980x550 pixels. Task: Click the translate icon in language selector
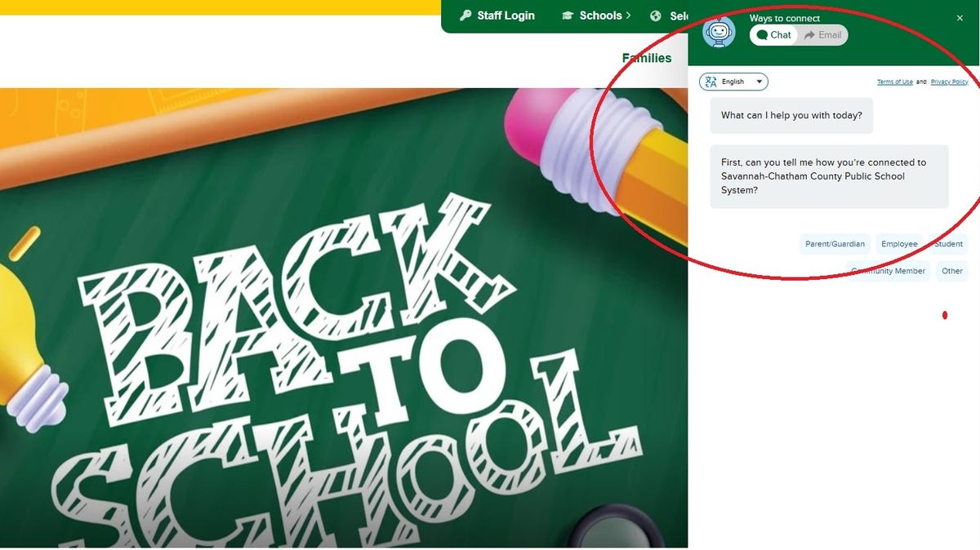[x=711, y=82]
